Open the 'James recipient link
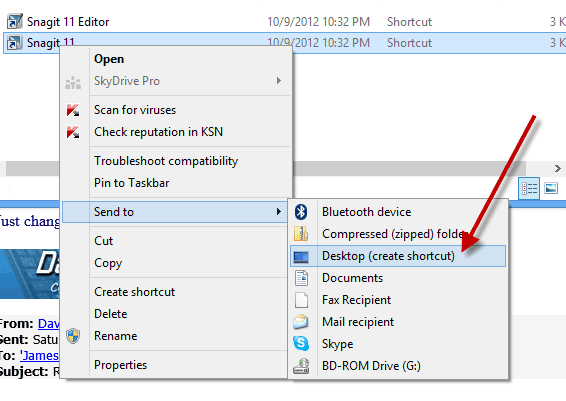566x401 pixels. pos(39,356)
